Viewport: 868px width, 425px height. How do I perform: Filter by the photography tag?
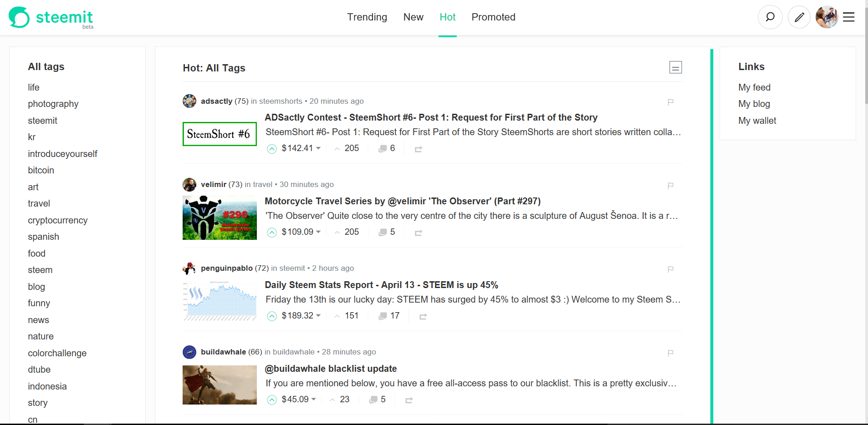(53, 104)
